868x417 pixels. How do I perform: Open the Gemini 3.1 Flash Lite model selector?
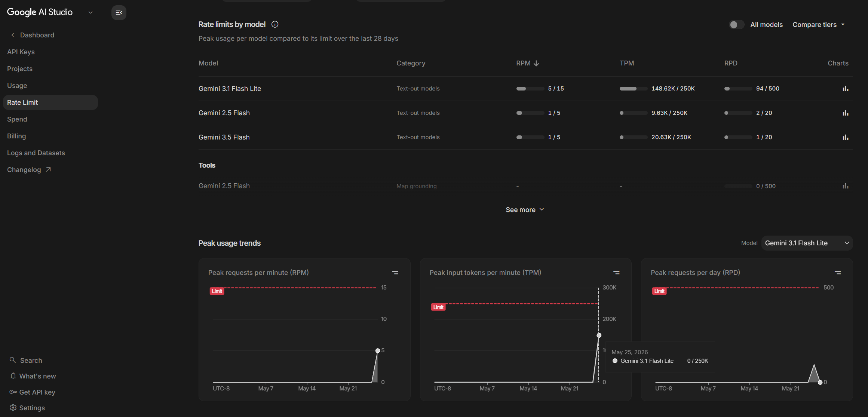807,243
